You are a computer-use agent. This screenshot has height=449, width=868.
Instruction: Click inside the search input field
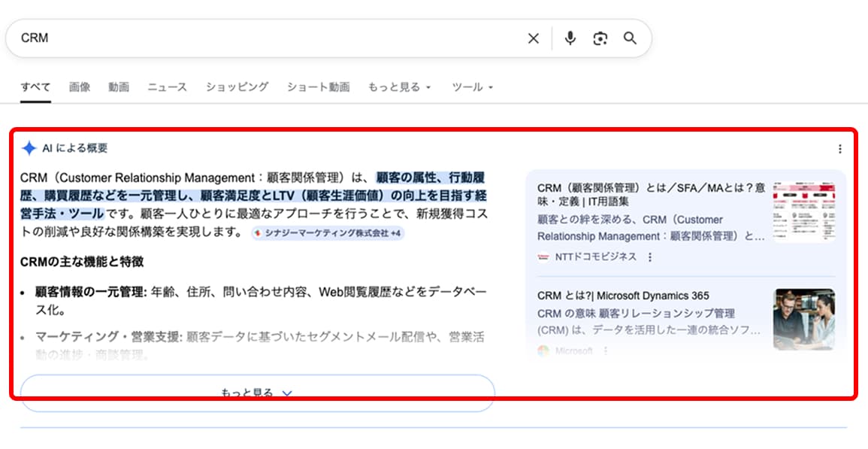point(225,38)
